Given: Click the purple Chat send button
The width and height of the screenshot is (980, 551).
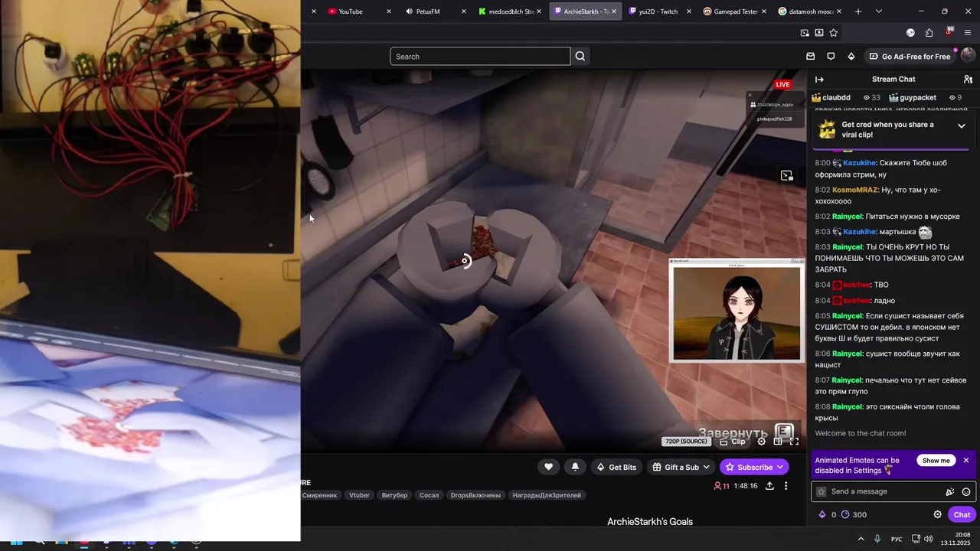Looking at the screenshot, I should coord(962,515).
